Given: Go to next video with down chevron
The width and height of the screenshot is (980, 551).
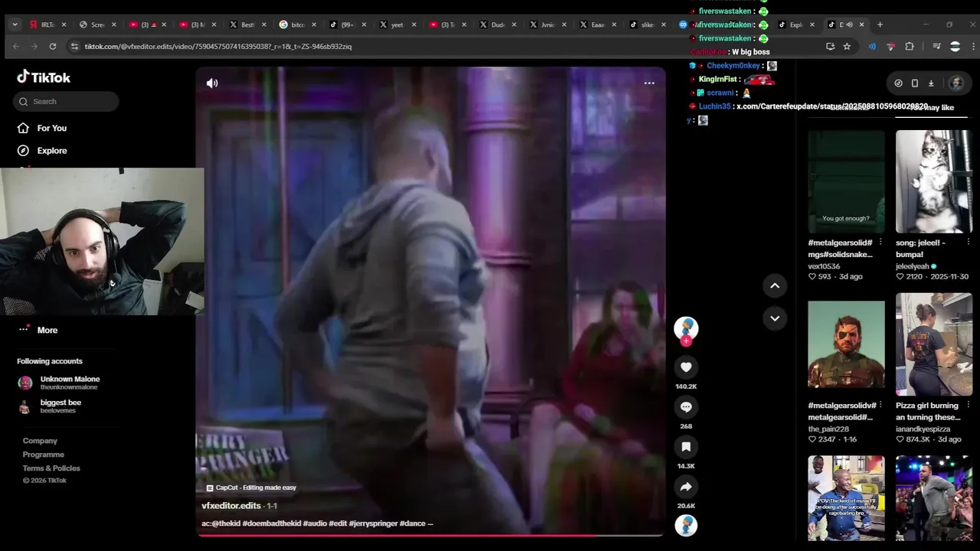Looking at the screenshot, I should (775, 318).
